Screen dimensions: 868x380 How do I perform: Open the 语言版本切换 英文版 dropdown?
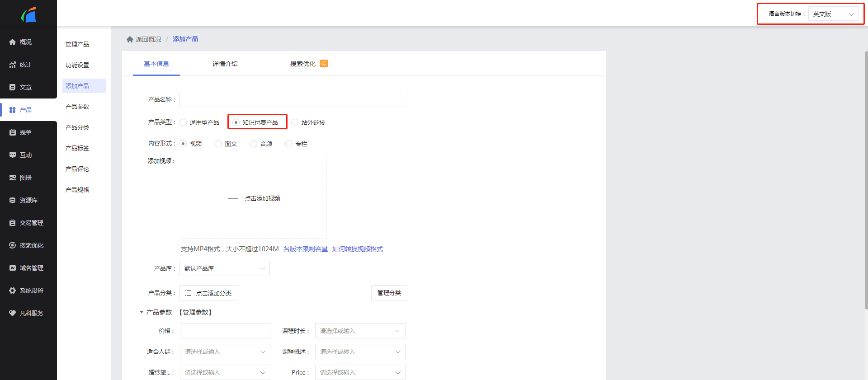[x=833, y=14]
